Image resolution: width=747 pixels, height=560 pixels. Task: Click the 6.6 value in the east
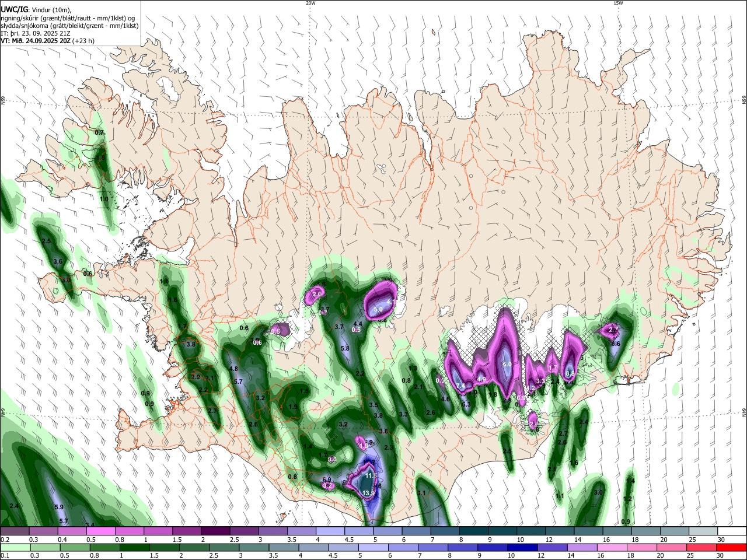[615, 344]
